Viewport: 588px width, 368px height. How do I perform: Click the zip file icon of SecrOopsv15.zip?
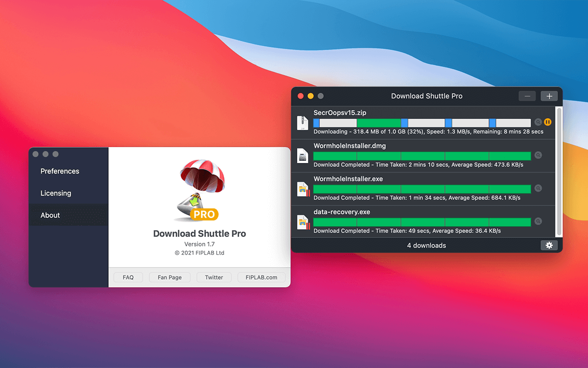point(302,123)
